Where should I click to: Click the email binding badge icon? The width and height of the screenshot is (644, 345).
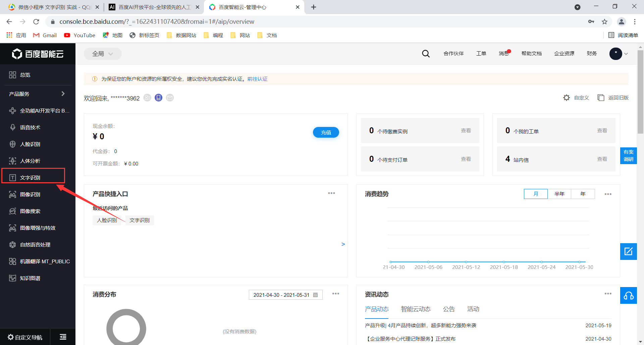click(x=170, y=97)
